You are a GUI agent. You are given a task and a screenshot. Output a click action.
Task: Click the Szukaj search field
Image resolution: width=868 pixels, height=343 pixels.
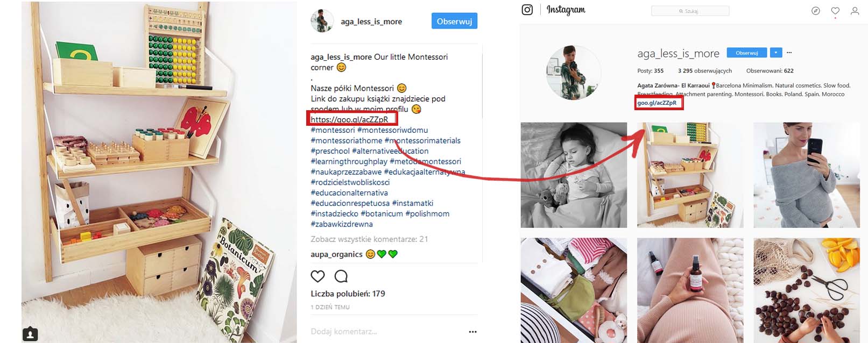[x=690, y=11]
